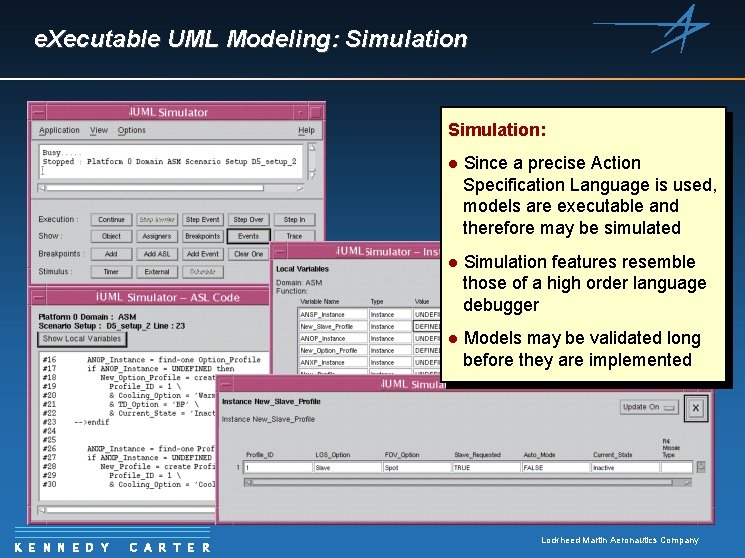Open window menu of Local Variables window
Screen dimensions: 745x558
[280, 251]
